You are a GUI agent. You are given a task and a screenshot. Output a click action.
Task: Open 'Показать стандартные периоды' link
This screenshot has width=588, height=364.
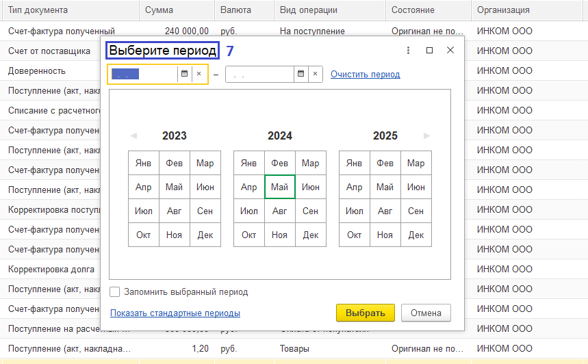point(175,313)
